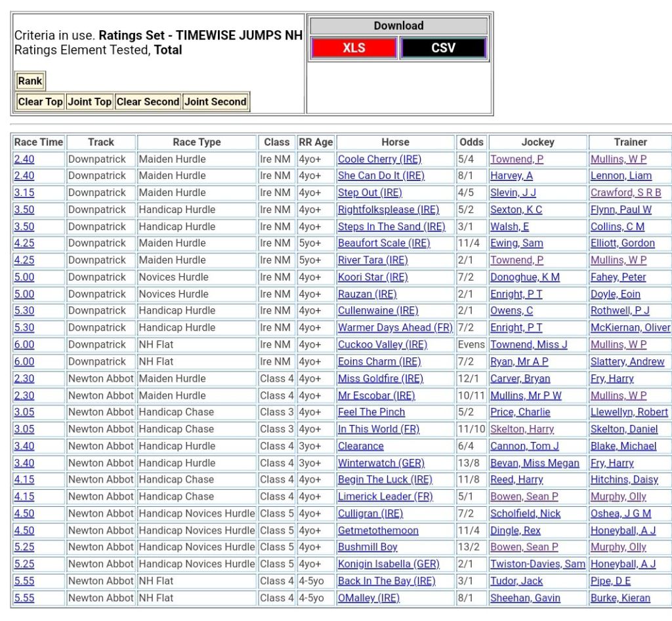Screen dimensions: 672x621
Task: Open horse Konigin Isabella (GER)
Action: click(x=388, y=564)
